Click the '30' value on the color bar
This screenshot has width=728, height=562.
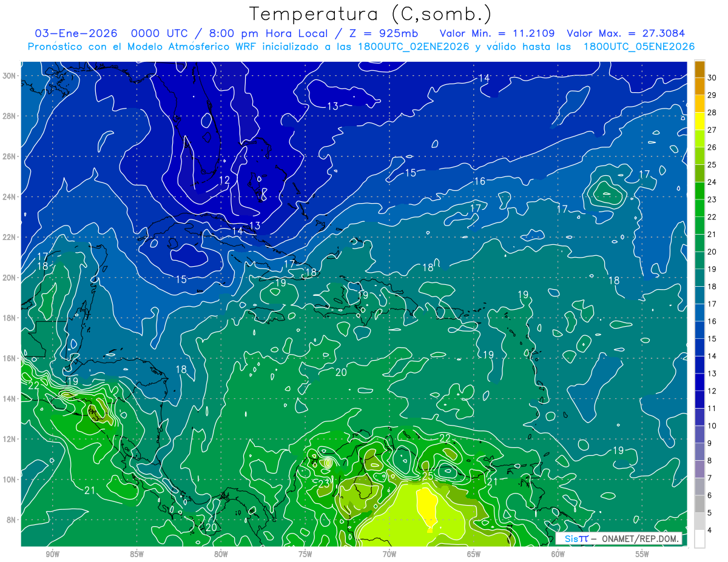pyautogui.click(x=712, y=78)
